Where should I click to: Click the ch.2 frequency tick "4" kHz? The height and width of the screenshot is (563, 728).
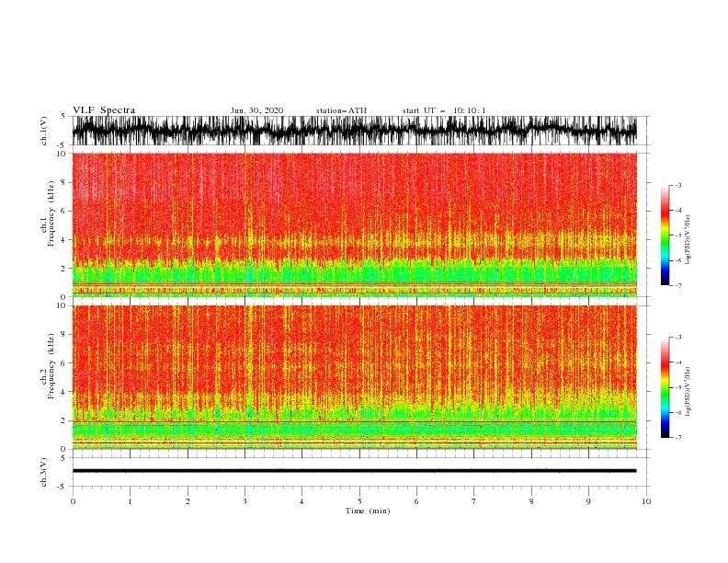[63, 392]
